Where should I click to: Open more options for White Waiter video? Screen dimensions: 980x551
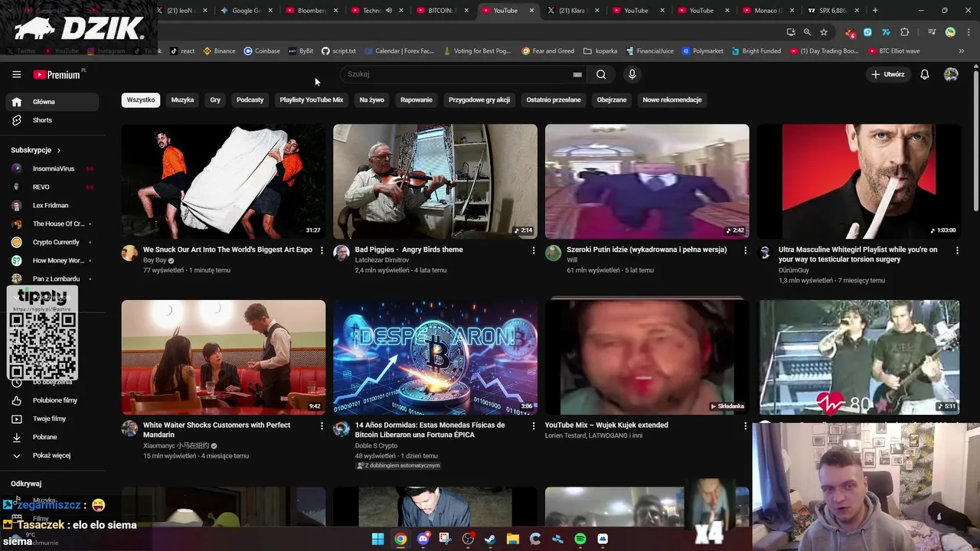[322, 425]
